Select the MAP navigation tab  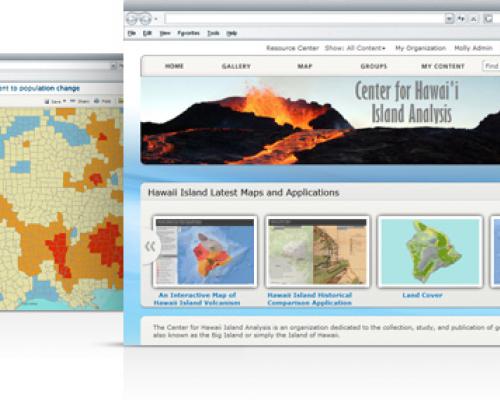click(305, 66)
